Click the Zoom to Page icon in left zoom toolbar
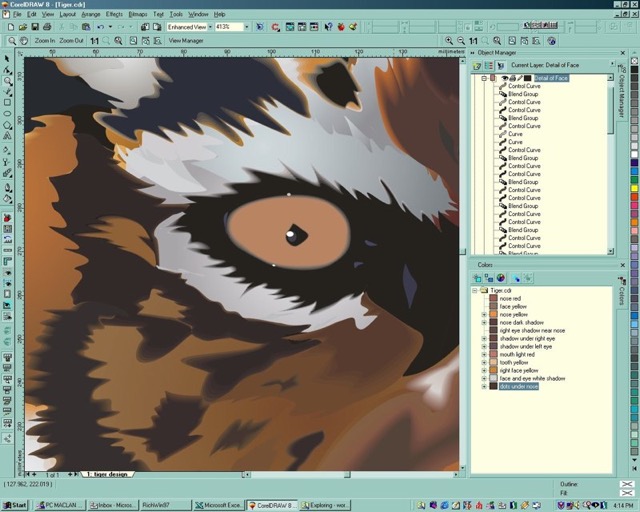The height and width of the screenshot is (512, 640). [x=133, y=41]
